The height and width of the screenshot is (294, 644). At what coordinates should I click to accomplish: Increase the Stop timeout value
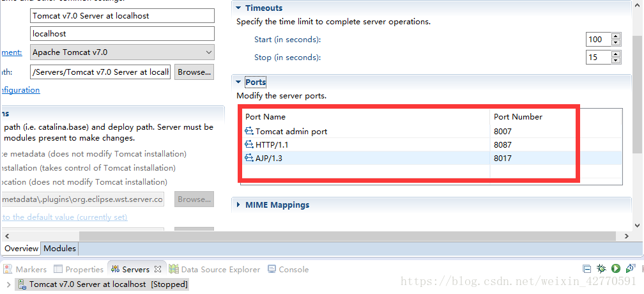[x=615, y=54]
